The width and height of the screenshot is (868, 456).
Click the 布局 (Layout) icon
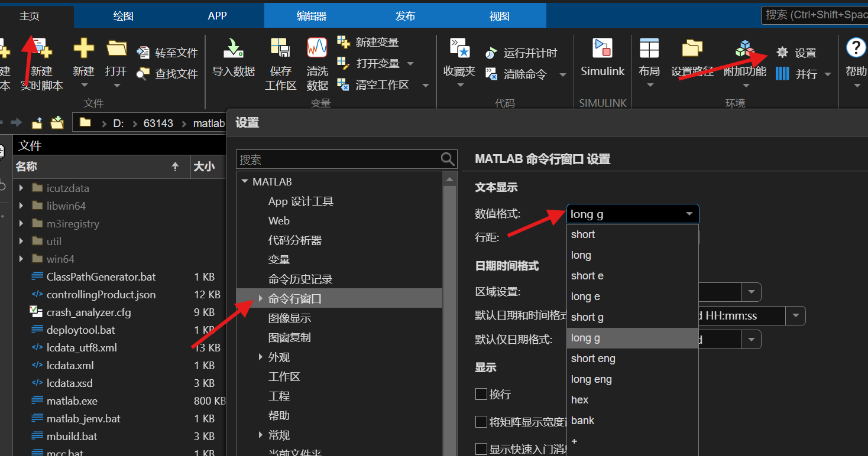[649, 48]
